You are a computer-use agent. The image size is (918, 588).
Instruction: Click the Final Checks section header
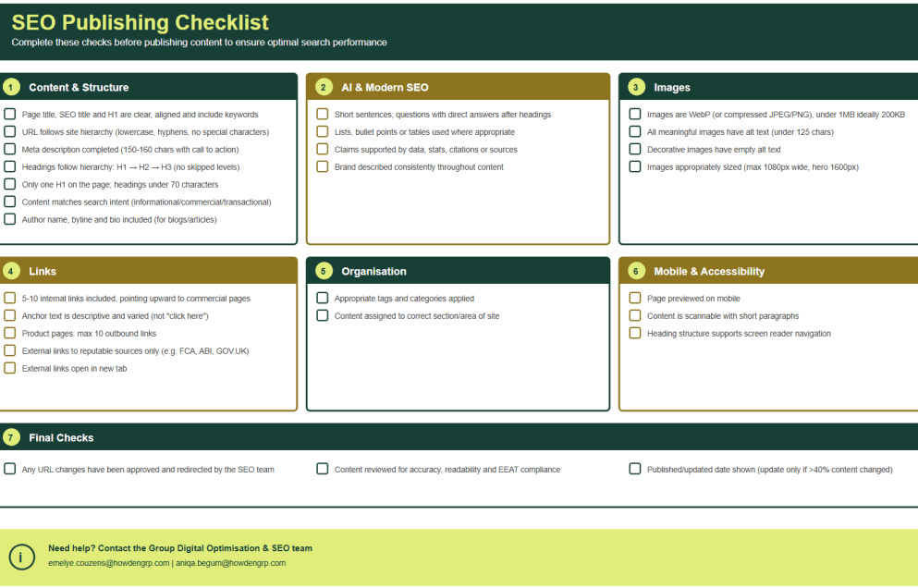coord(61,437)
